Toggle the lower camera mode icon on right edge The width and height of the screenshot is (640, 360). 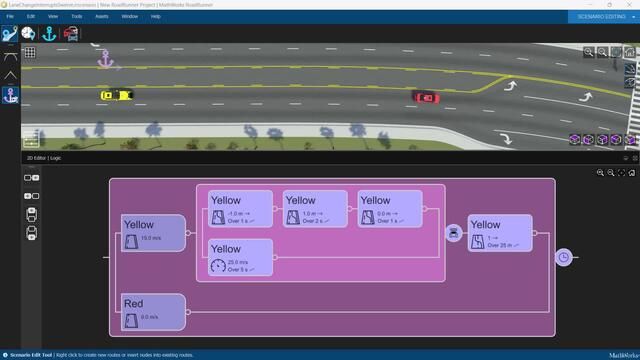(630, 82)
